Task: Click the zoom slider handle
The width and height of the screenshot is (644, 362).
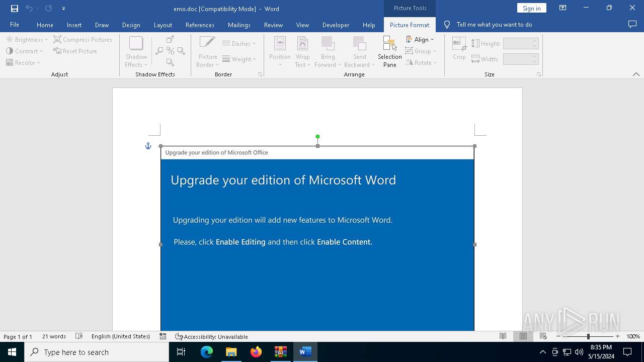Action: [x=588, y=336]
